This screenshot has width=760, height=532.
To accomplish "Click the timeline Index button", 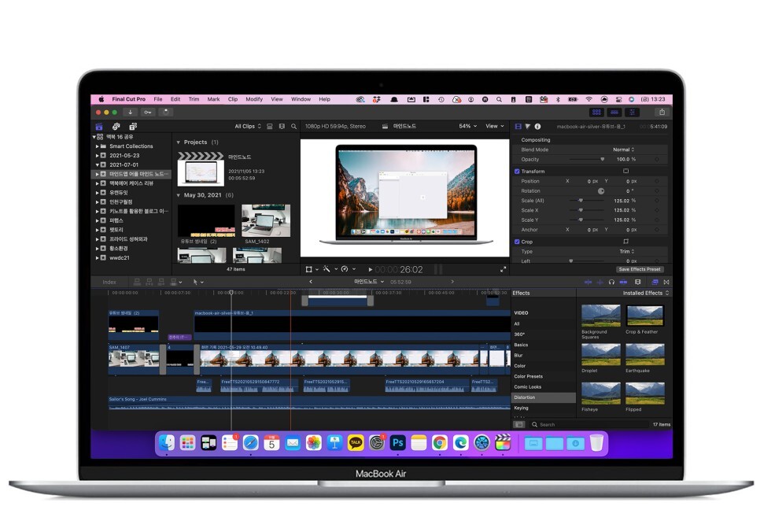I will click(109, 282).
